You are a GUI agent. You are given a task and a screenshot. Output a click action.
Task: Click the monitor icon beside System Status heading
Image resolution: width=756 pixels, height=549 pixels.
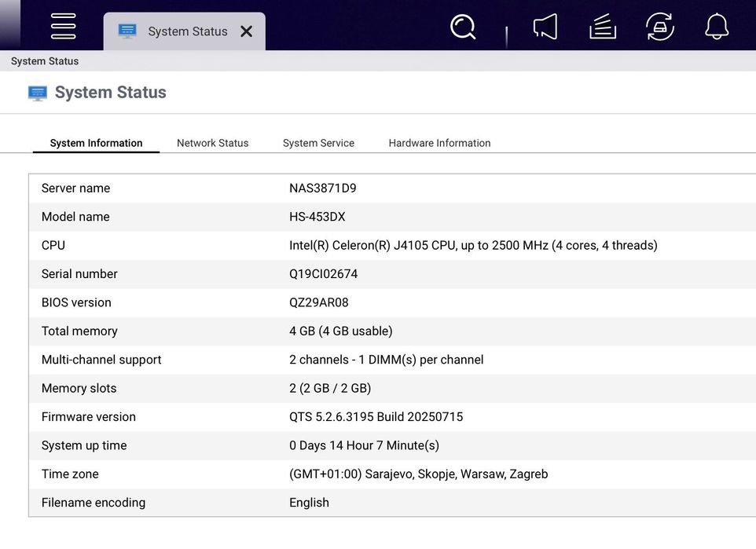pyautogui.click(x=37, y=93)
